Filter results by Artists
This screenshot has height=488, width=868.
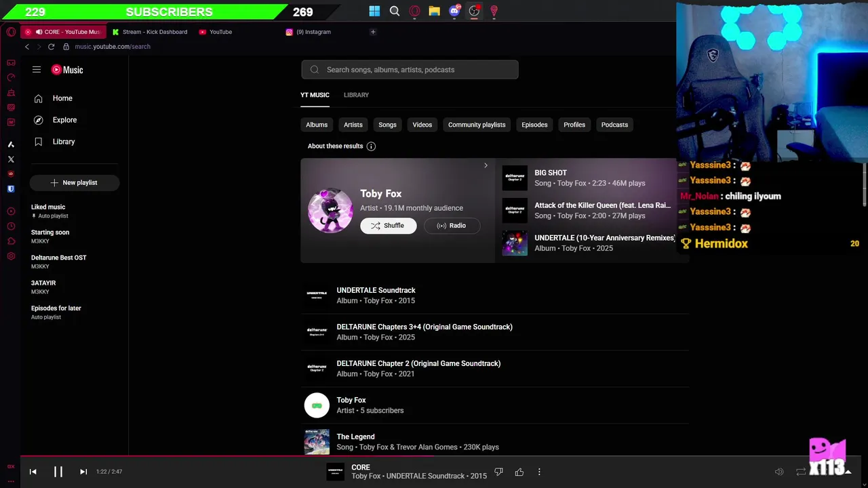click(353, 125)
